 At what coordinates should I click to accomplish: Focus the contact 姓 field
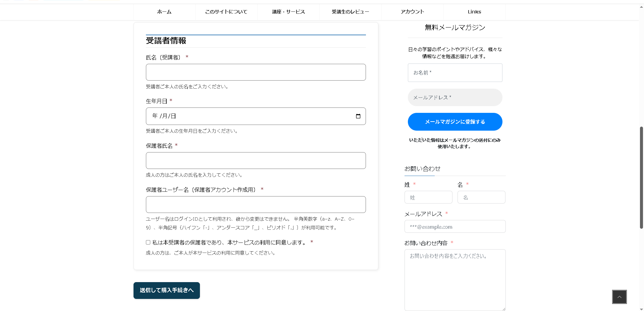click(x=428, y=197)
